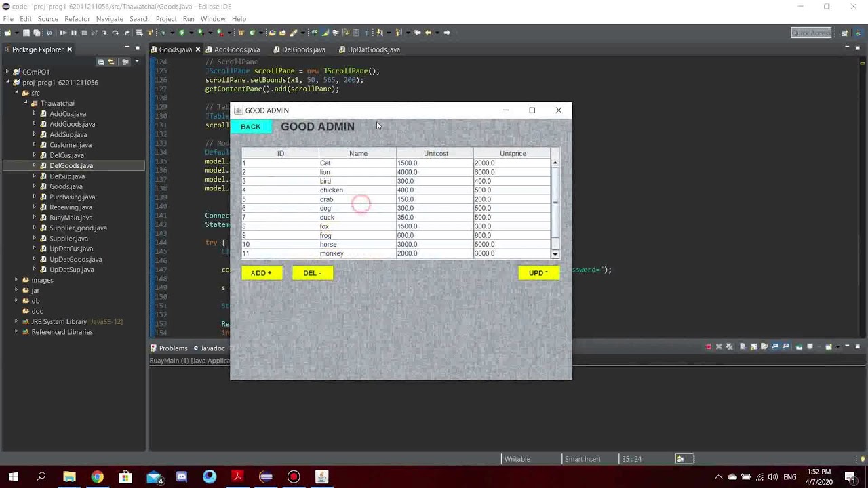
Task: Open the Refactor menu
Action: tap(77, 19)
